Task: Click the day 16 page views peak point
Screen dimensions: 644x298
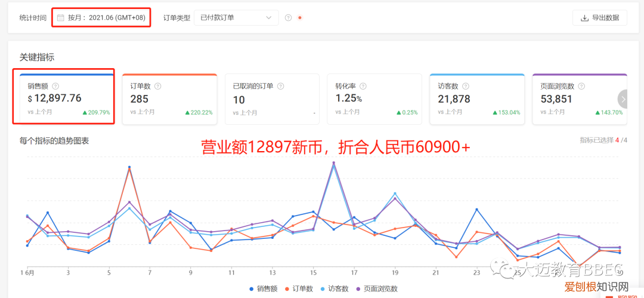Action: pyautogui.click(x=334, y=162)
